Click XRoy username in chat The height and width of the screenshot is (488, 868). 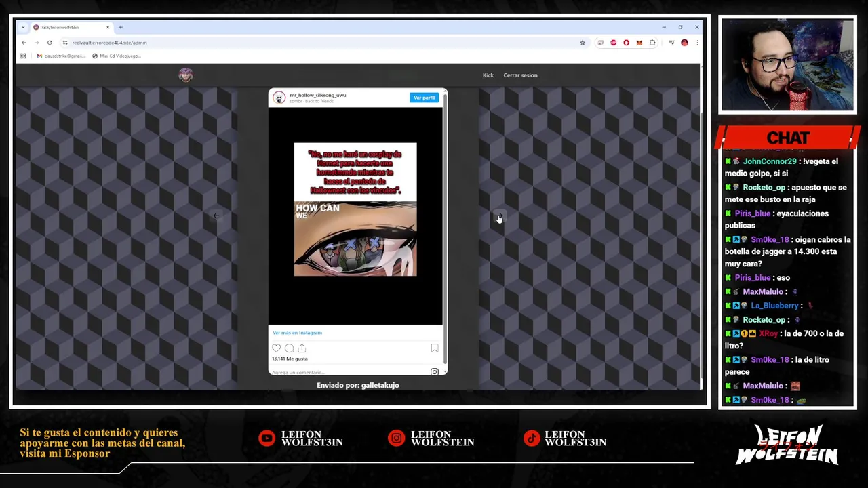pos(768,333)
